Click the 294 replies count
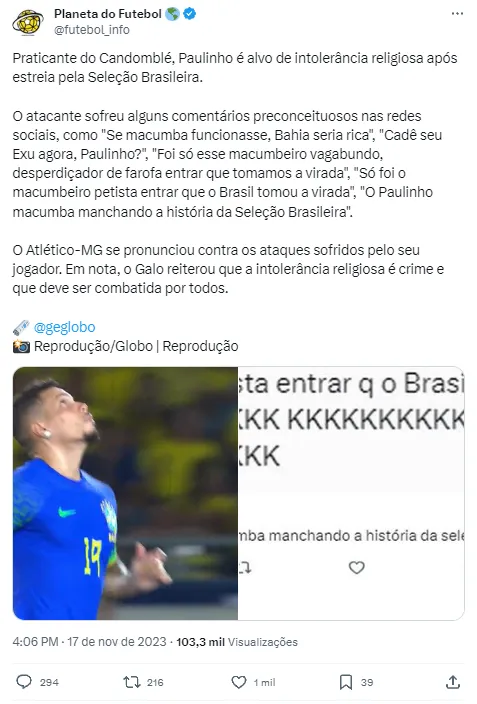Image resolution: width=477 pixels, height=704 pixels. coord(49,682)
